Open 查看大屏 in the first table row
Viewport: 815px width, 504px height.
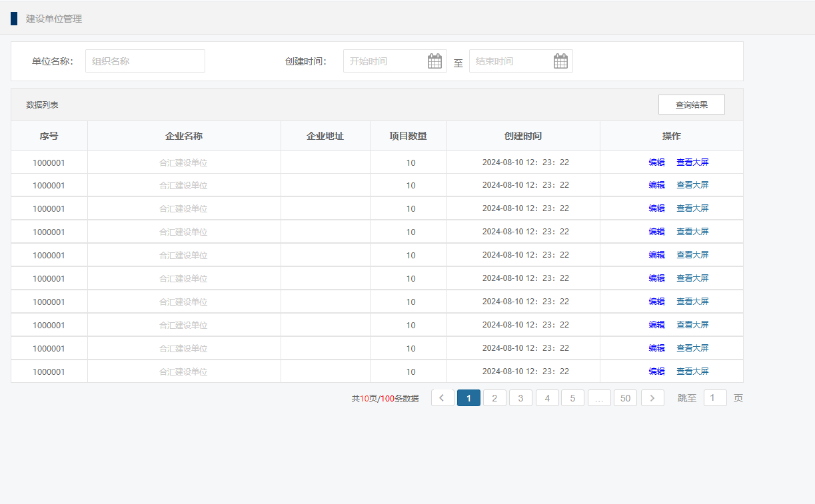(692, 162)
